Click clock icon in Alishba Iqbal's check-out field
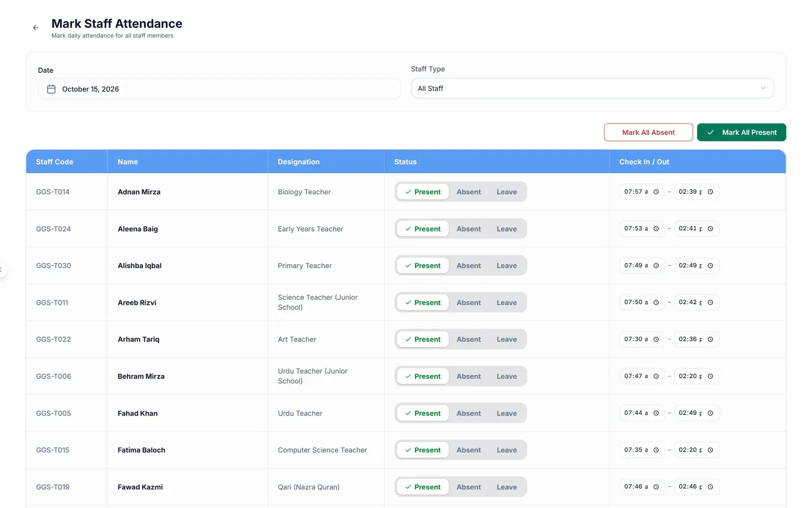812x508 pixels. pyautogui.click(x=710, y=266)
